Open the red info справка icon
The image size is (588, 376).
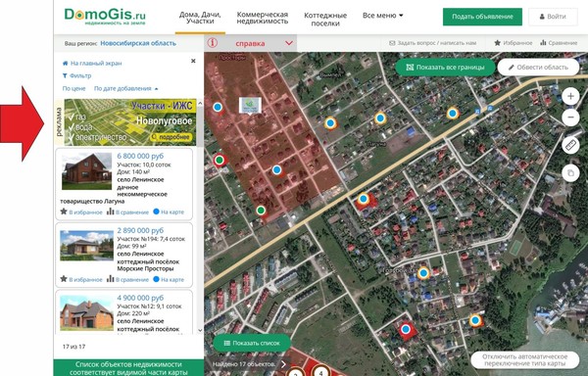pos(213,43)
